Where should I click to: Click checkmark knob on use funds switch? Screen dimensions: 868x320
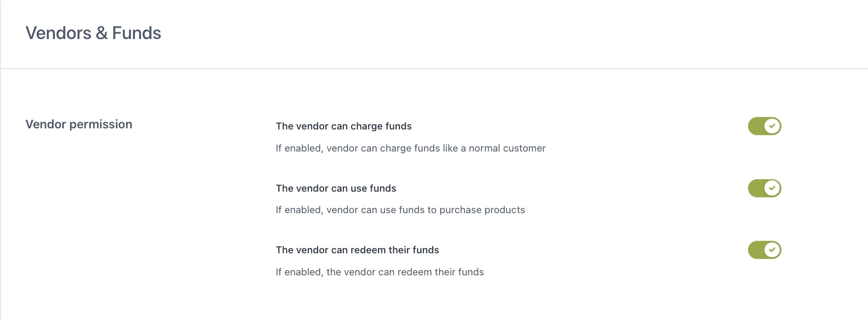772,188
